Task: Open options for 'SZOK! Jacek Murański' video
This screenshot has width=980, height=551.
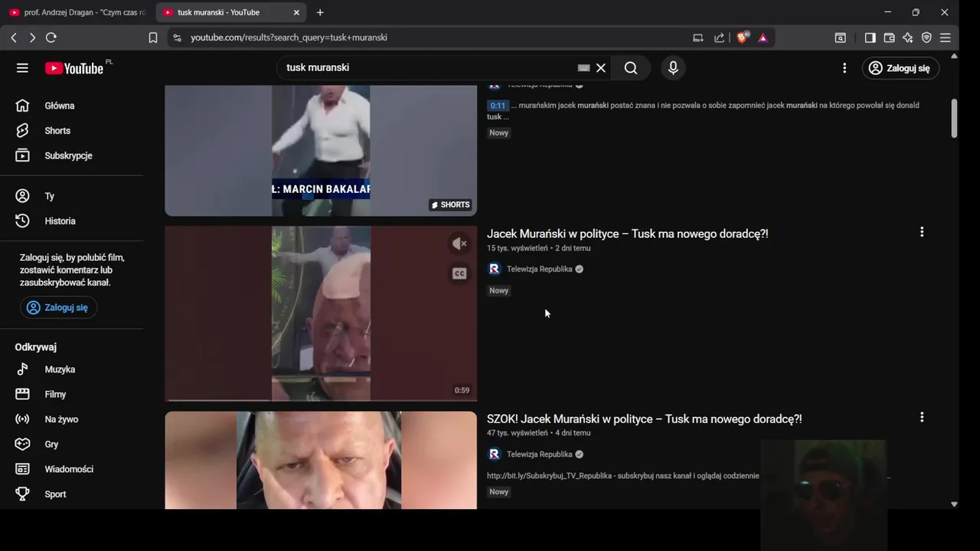Action: (922, 417)
